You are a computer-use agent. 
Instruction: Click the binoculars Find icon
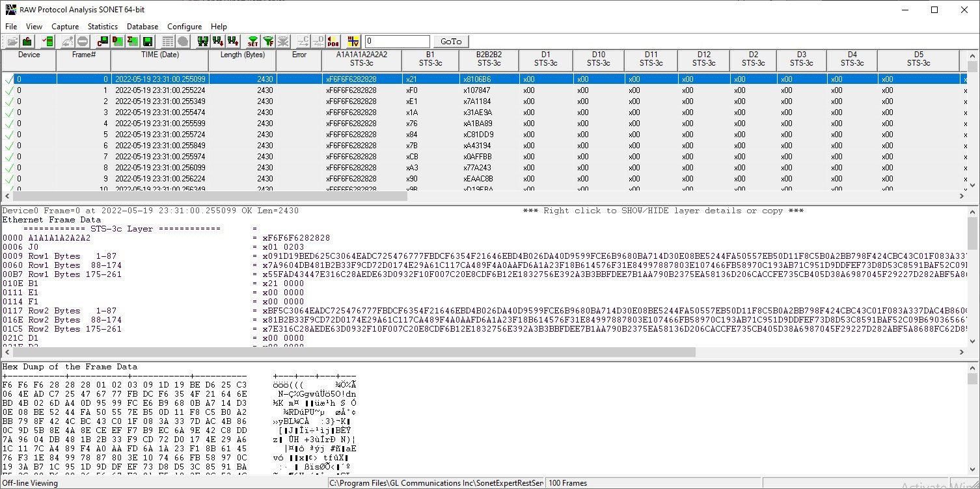[203, 42]
